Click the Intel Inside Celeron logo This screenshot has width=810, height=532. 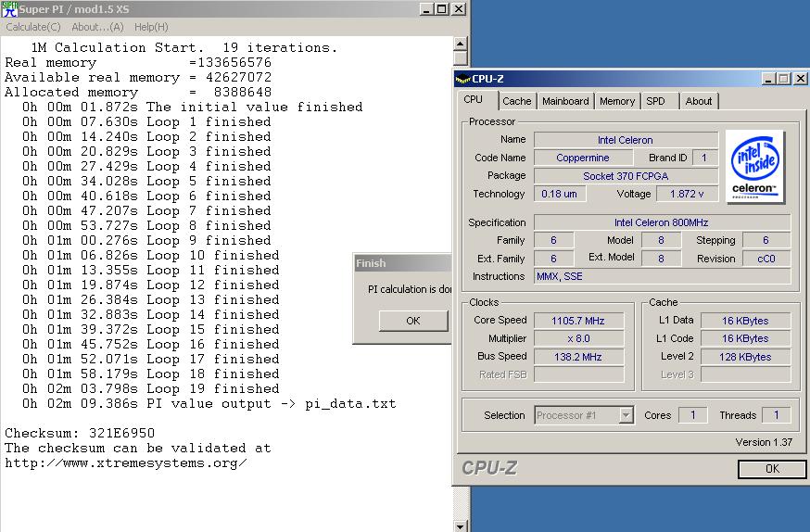click(x=754, y=166)
